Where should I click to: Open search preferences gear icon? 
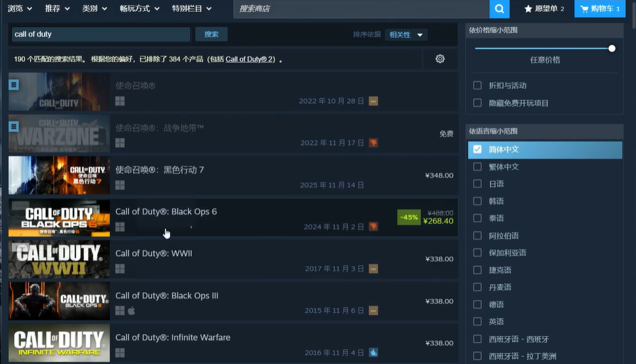tap(440, 59)
